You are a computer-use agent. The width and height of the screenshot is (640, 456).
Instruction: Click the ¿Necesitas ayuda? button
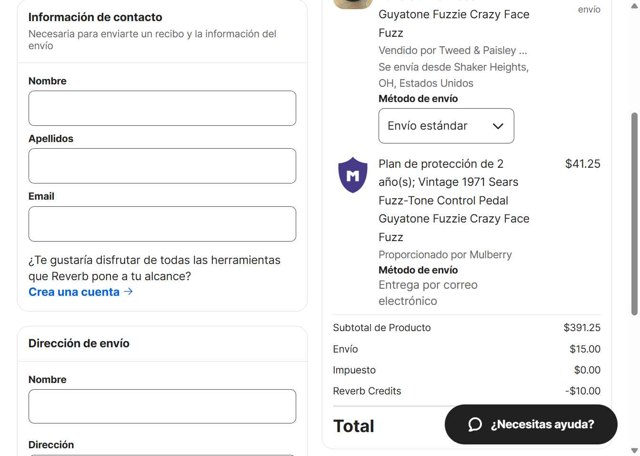coord(530,425)
